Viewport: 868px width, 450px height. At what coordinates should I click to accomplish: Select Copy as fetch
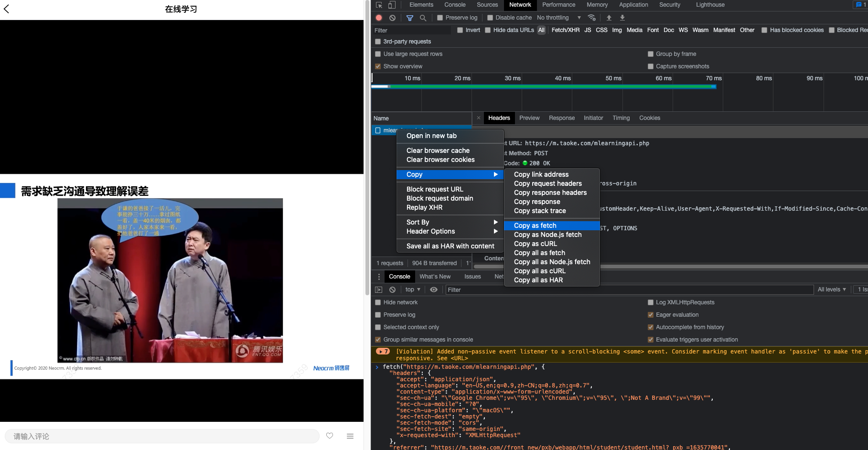(x=552, y=225)
